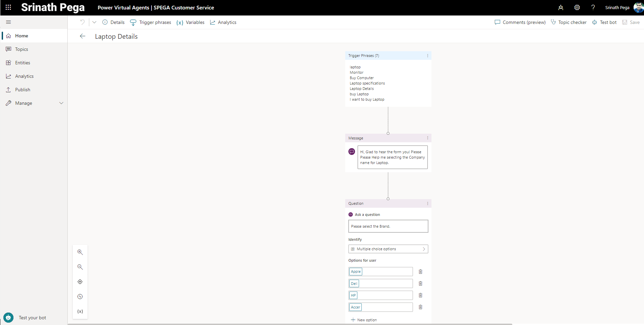Open Entities from the sidebar
The width and height of the screenshot is (644, 325).
23,63
